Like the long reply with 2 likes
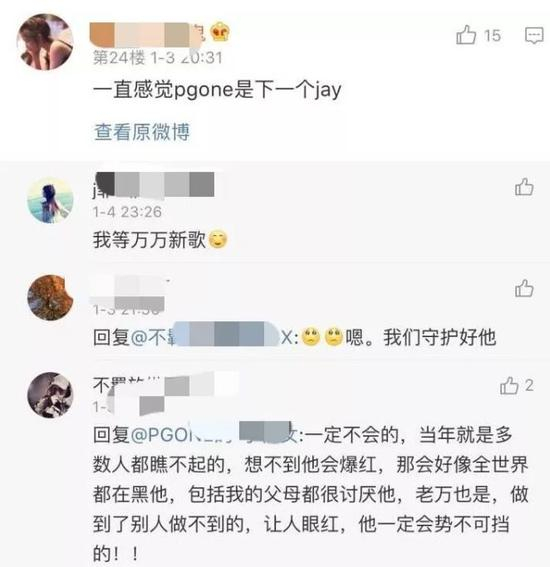Image resolution: width=550 pixels, height=567 pixels. [x=509, y=385]
